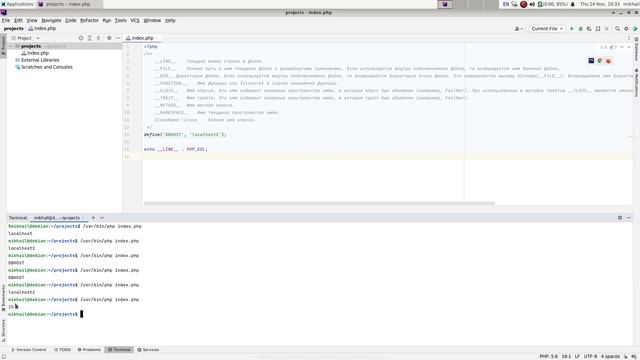Toggle the Project tool window stripe button
This screenshot has width=640, height=360.
point(3,46)
